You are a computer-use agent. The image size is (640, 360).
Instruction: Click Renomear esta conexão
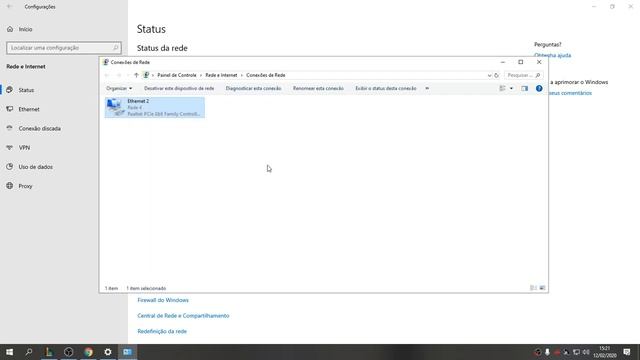(318, 88)
